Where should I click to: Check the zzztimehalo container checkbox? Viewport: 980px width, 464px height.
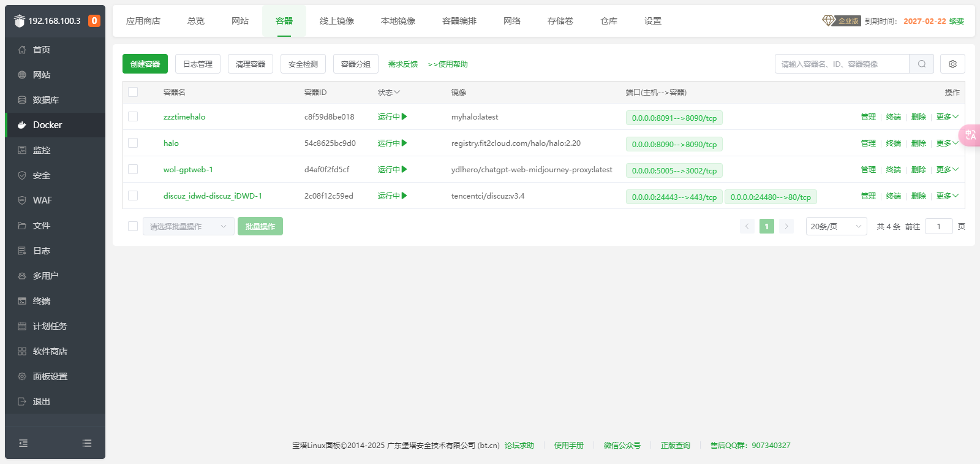point(133,116)
